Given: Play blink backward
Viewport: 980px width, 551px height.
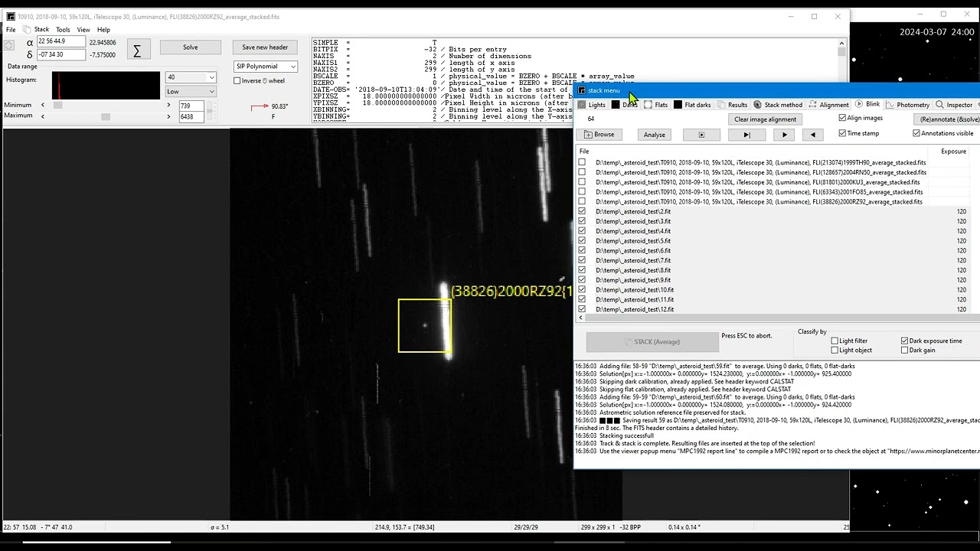Looking at the screenshot, I should coord(812,135).
